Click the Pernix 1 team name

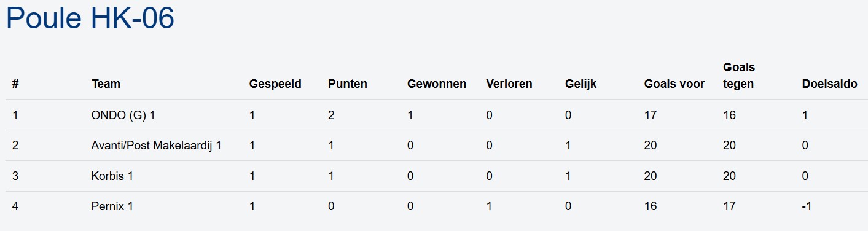tap(112, 206)
